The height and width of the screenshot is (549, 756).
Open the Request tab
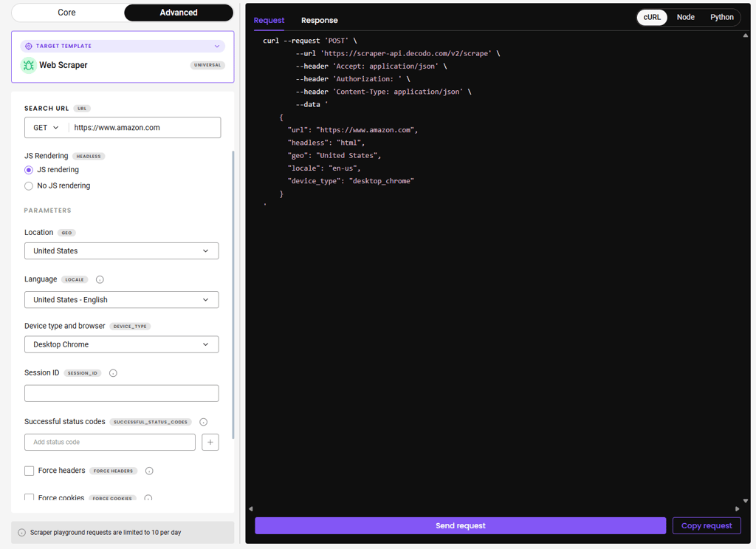[x=269, y=20]
